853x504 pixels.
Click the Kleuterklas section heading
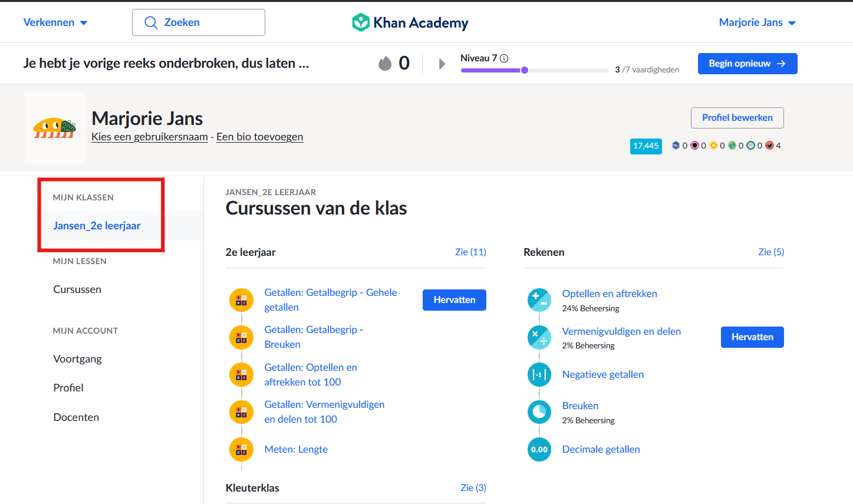tap(252, 488)
